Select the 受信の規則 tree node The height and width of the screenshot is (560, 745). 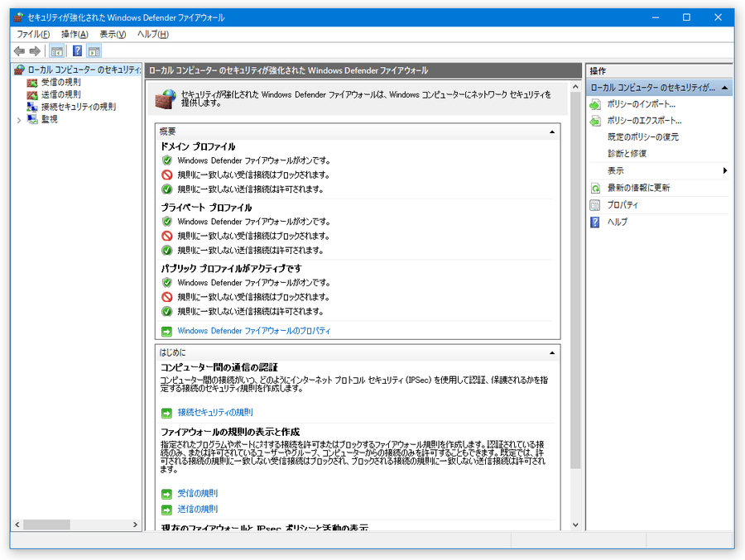[60, 82]
